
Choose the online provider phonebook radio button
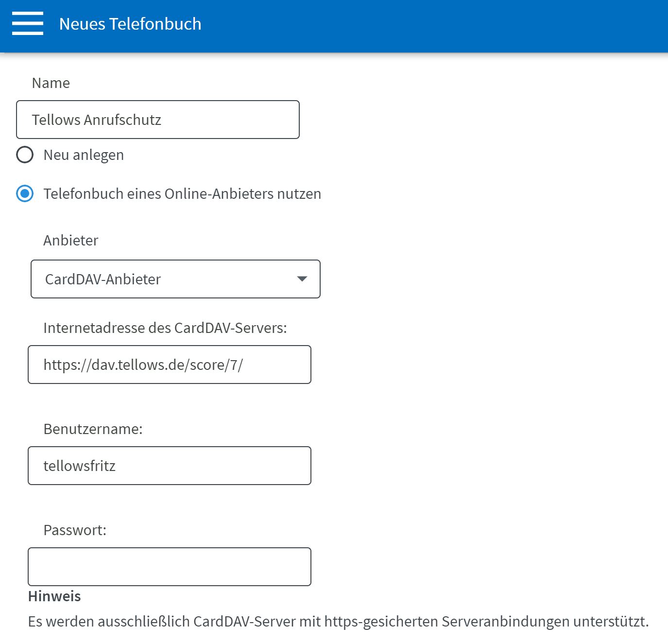[x=25, y=194]
